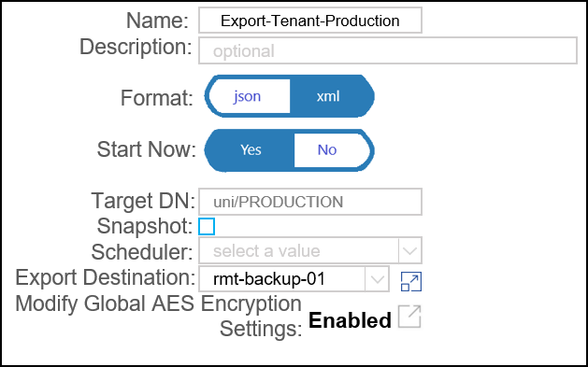Click the Enabled encryption status text

point(351,320)
